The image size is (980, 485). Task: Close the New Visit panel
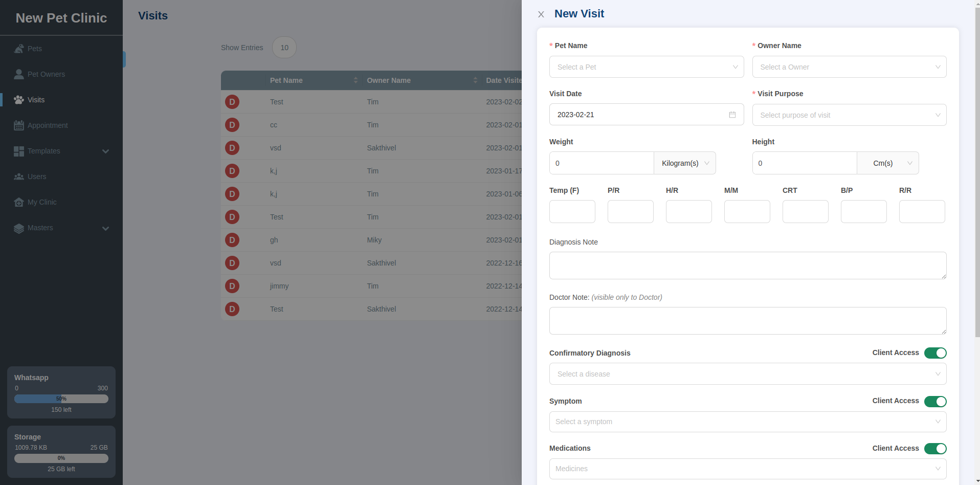coord(541,14)
